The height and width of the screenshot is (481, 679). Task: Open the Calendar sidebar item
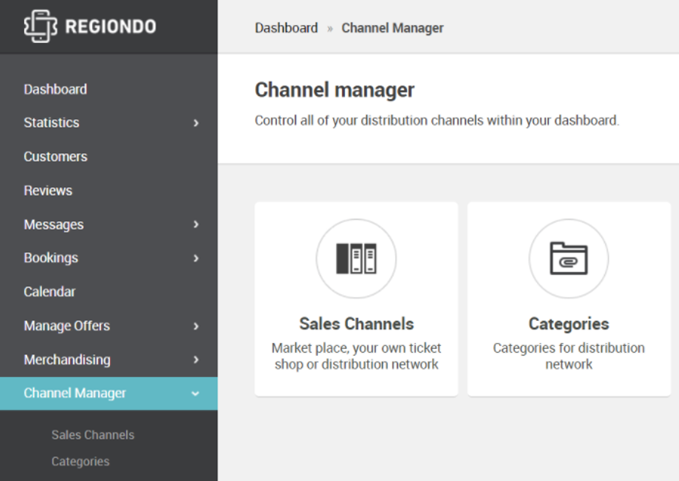(x=49, y=292)
